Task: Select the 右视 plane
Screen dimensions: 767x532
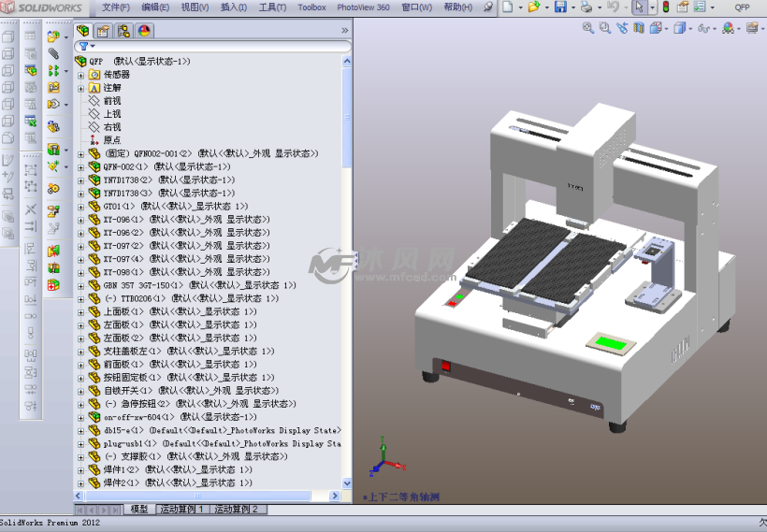Action: coord(112,127)
